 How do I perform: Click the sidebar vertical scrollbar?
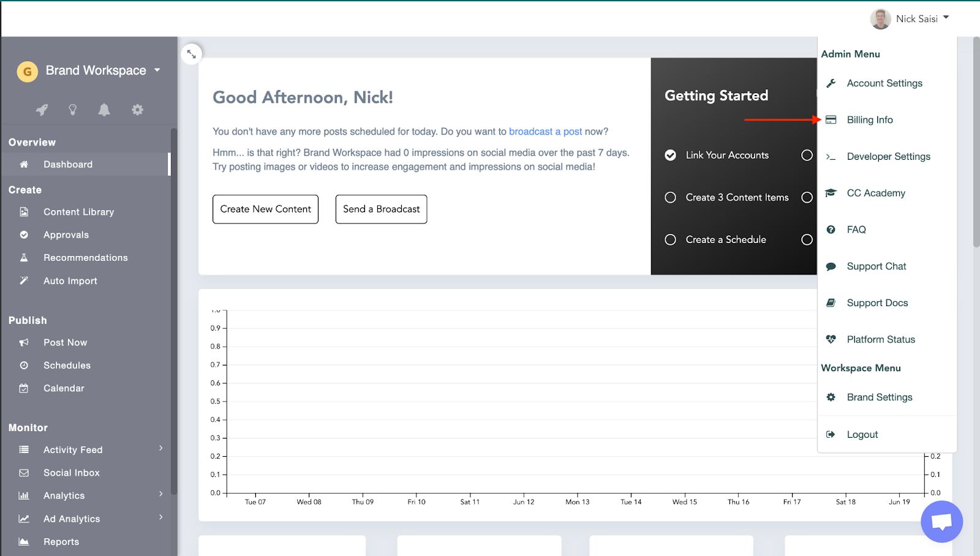coord(174,311)
